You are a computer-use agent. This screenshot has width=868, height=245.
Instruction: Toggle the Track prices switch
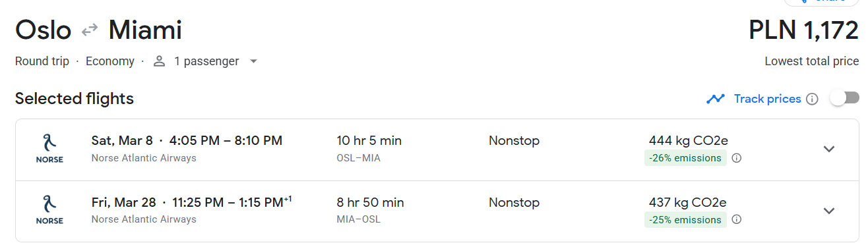tap(844, 98)
